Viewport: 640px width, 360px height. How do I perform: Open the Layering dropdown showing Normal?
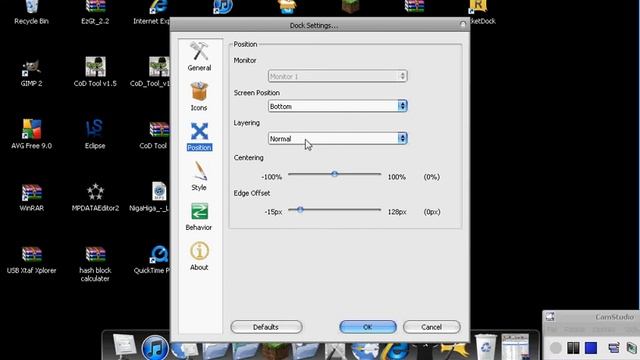coord(338,138)
